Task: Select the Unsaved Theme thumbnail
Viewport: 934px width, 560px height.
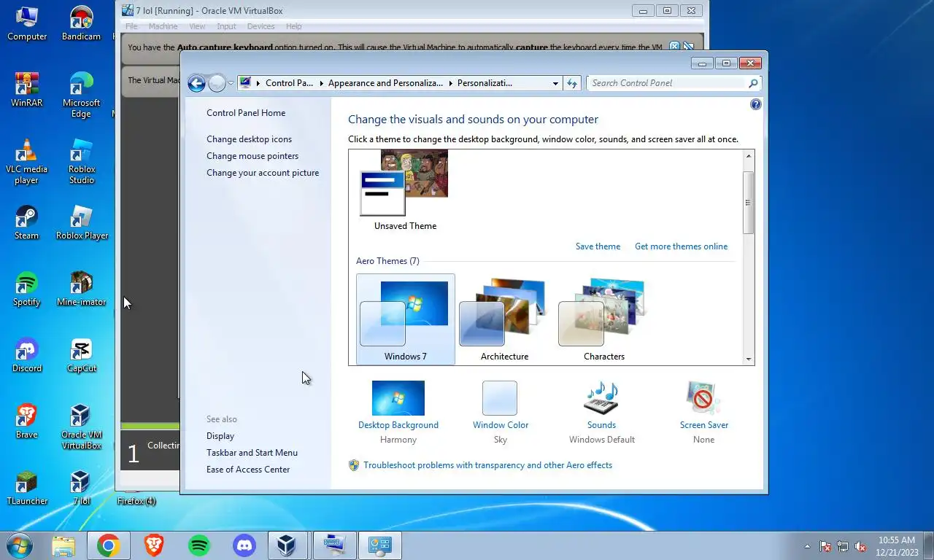Action: (405, 191)
